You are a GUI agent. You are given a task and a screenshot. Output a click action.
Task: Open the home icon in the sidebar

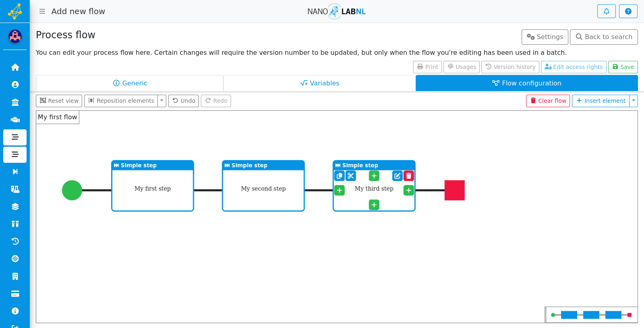(15, 67)
